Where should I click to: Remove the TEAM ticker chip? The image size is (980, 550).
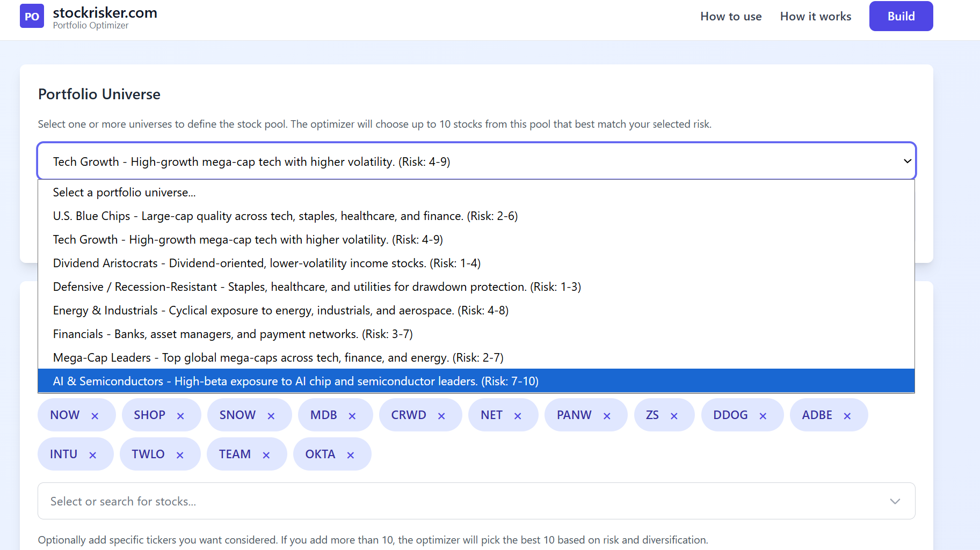pyautogui.click(x=266, y=454)
